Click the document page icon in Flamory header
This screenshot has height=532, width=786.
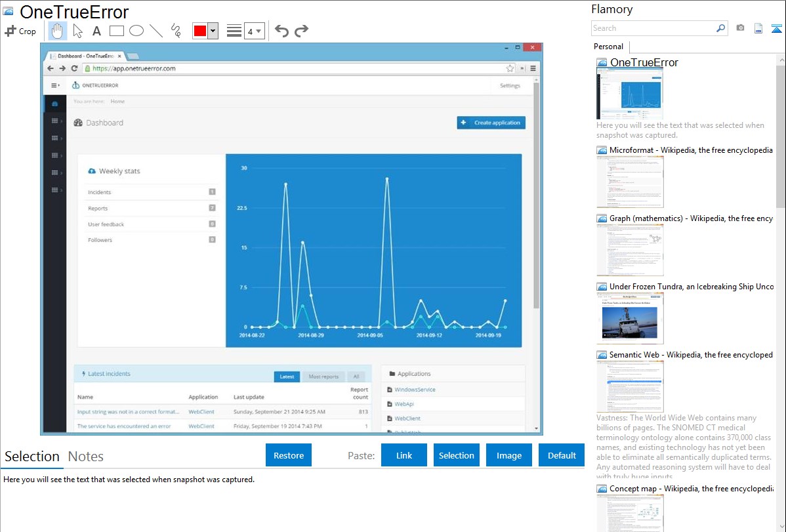[x=758, y=29]
